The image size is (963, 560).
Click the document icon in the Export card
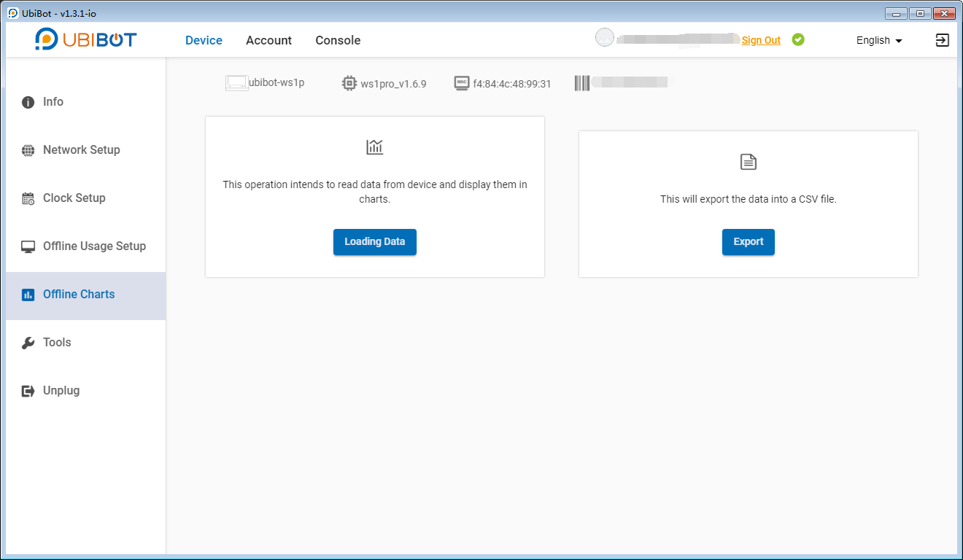[x=749, y=162]
